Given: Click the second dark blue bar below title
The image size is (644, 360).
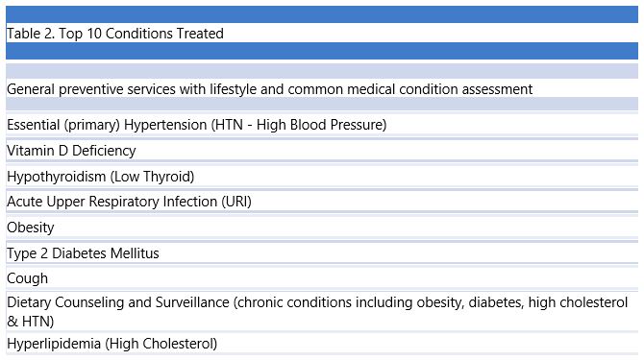Looking at the screenshot, I should [x=322, y=51].
